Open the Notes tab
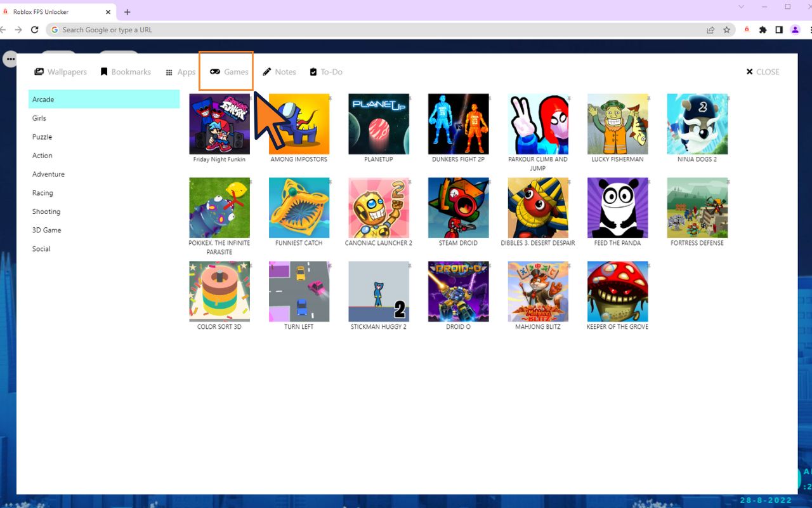 point(279,72)
